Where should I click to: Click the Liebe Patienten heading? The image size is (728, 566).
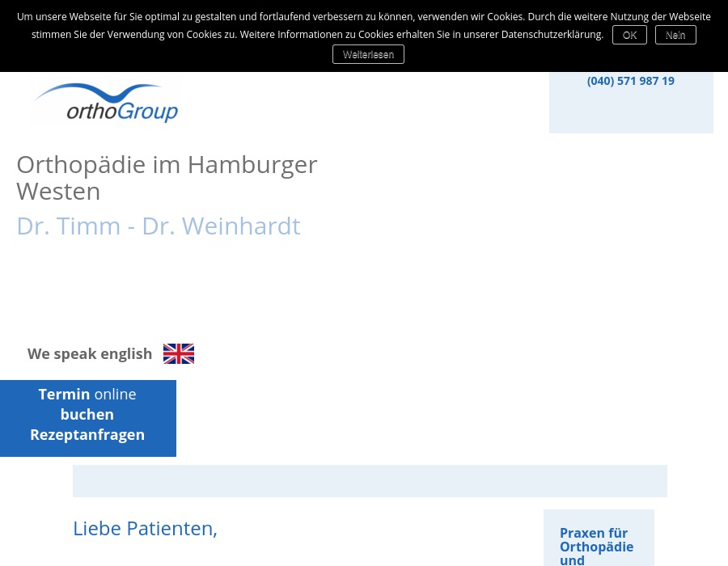click(x=145, y=528)
